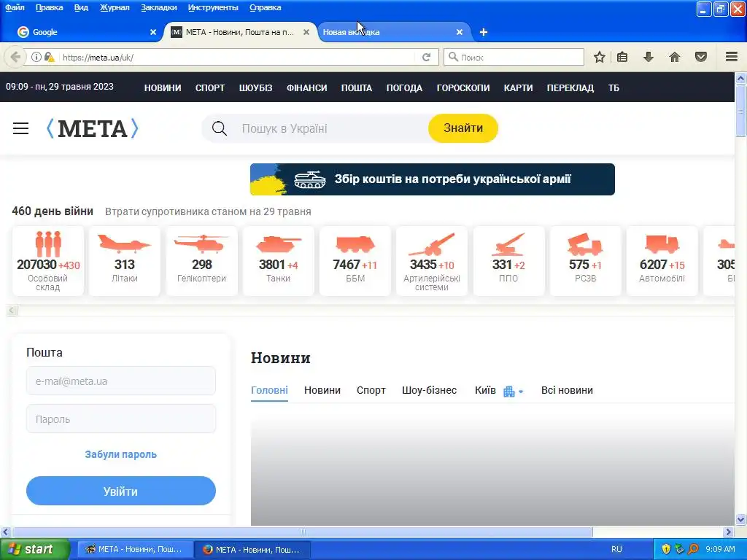Close the Google tab
The width and height of the screenshot is (747, 560).
(153, 32)
